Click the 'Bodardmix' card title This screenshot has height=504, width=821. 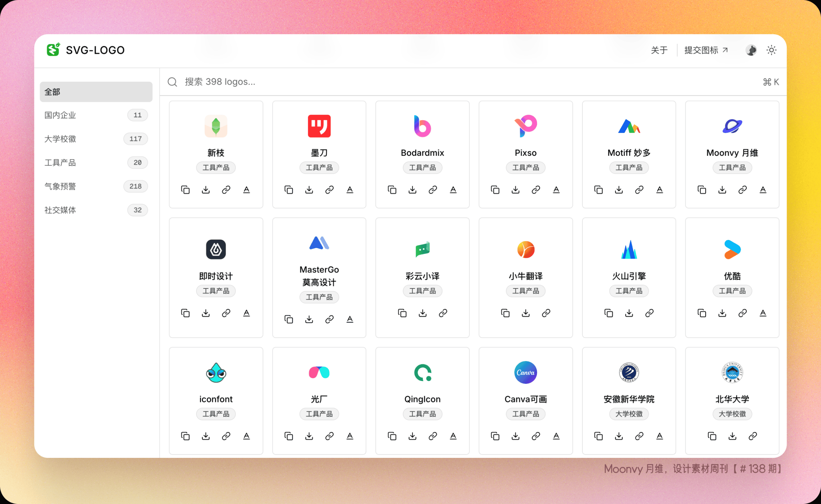coord(423,153)
